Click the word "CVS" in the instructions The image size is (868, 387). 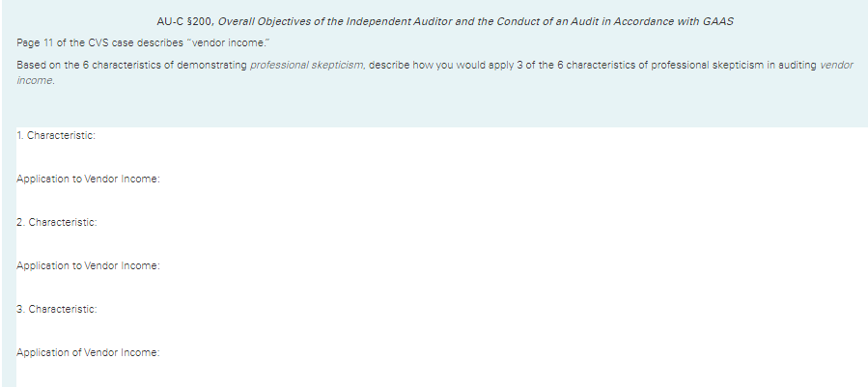click(x=98, y=42)
